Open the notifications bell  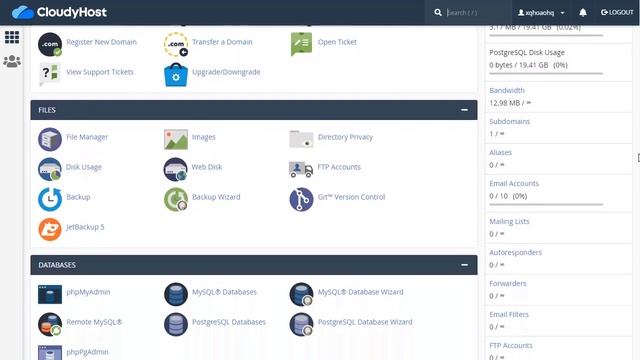pos(583,13)
